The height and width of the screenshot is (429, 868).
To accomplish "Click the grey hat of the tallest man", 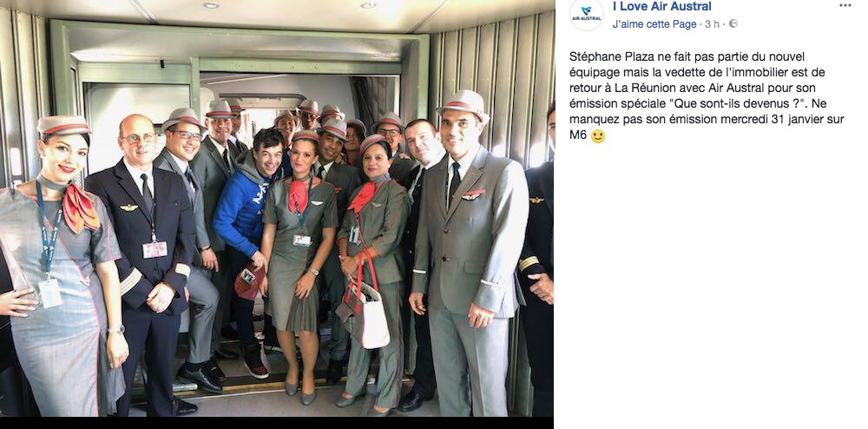I will tap(464, 103).
